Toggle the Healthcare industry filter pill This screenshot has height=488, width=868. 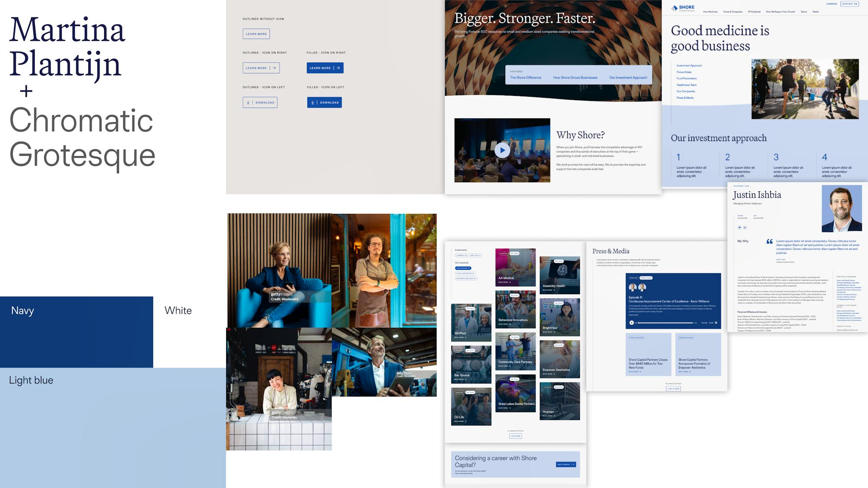(463, 268)
